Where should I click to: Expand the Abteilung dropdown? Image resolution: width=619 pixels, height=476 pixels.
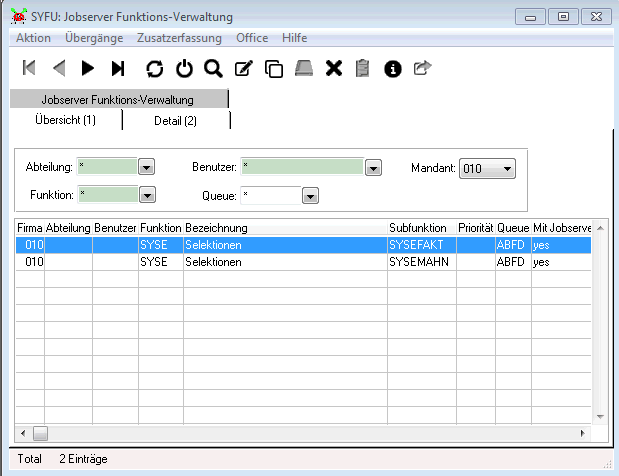(x=146, y=168)
